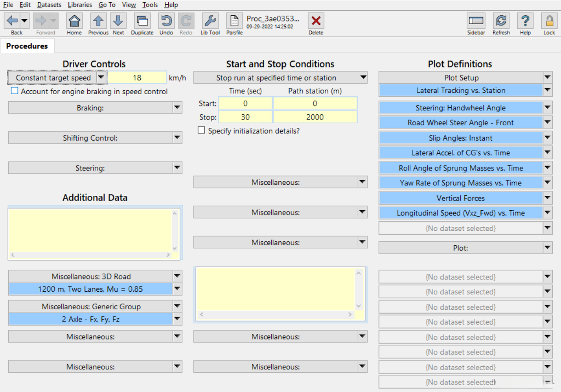This screenshot has width=561, height=392.
Task: Open the Lib Tool wrench icon
Action: click(210, 21)
